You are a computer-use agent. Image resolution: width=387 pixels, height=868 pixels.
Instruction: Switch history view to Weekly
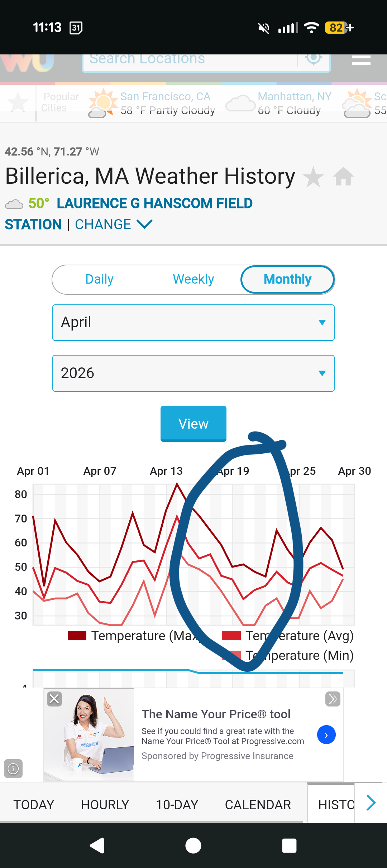click(x=193, y=279)
